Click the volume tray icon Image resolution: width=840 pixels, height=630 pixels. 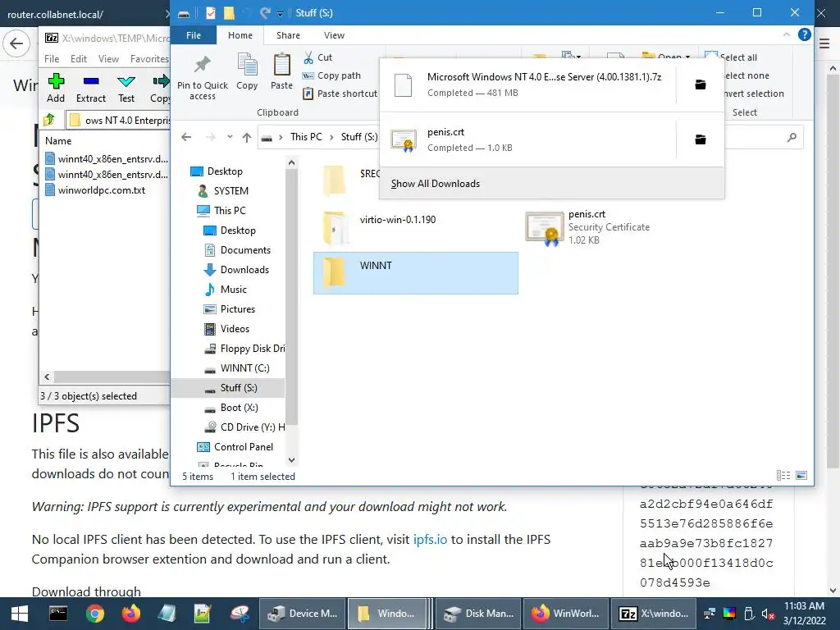[768, 614]
